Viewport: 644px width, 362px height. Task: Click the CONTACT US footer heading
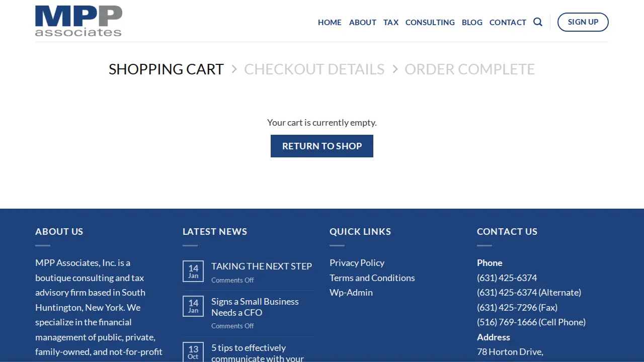point(507,231)
